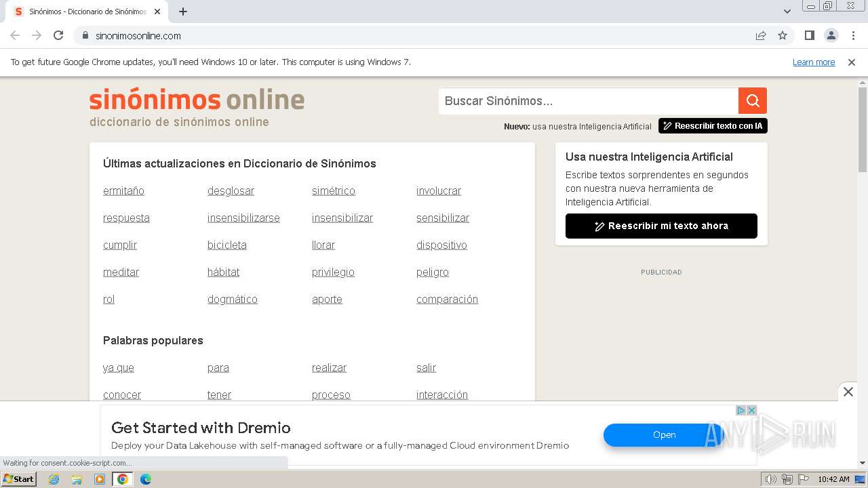Screen dimensions: 868x488
Task: Reload the page with the refresh icon
Action: pyautogui.click(x=58, y=35)
